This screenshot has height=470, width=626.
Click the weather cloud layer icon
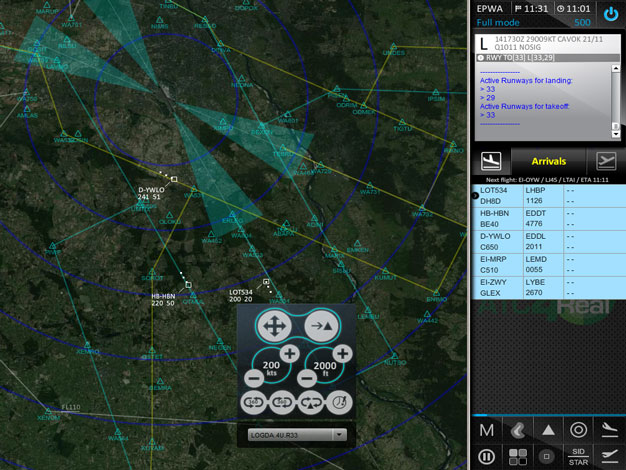coord(518,430)
